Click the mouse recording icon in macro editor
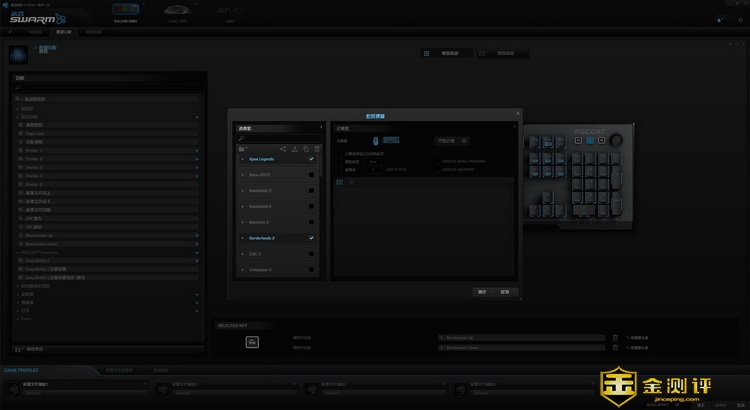The width and height of the screenshot is (750, 410). (376, 141)
